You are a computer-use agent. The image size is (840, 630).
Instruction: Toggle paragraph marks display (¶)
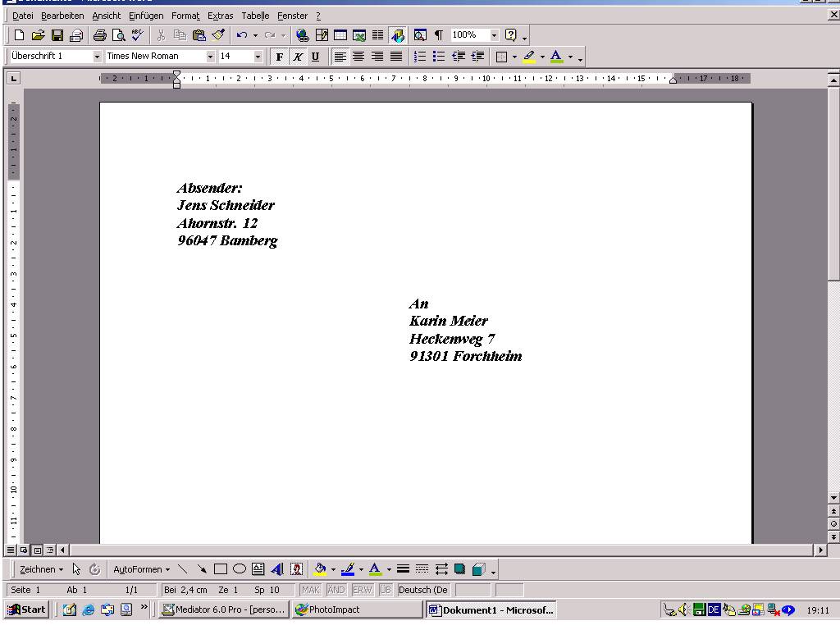point(439,35)
